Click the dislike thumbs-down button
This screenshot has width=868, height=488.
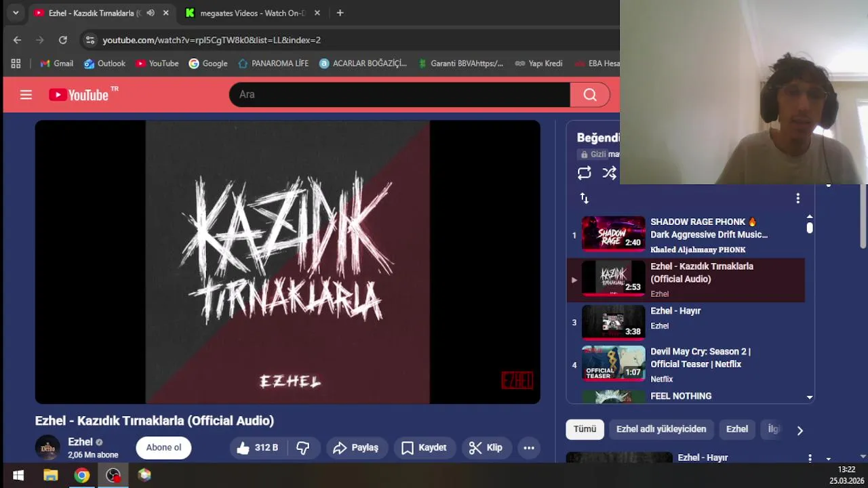click(303, 447)
